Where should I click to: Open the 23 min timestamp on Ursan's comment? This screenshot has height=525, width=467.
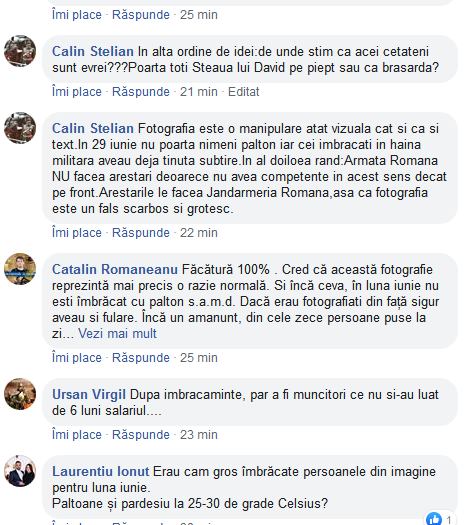199,435
